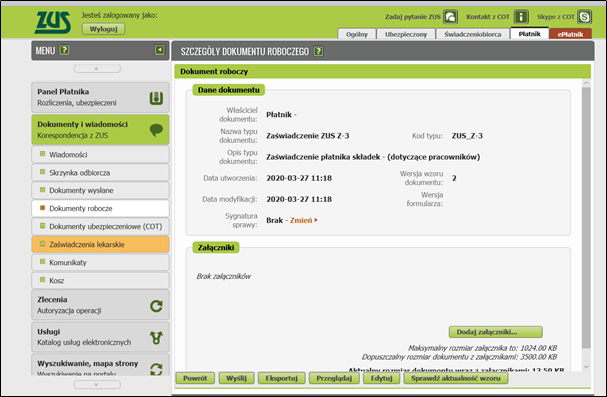The image size is (607, 397).
Task: Click Skype z COT text link
Action: [556, 17]
